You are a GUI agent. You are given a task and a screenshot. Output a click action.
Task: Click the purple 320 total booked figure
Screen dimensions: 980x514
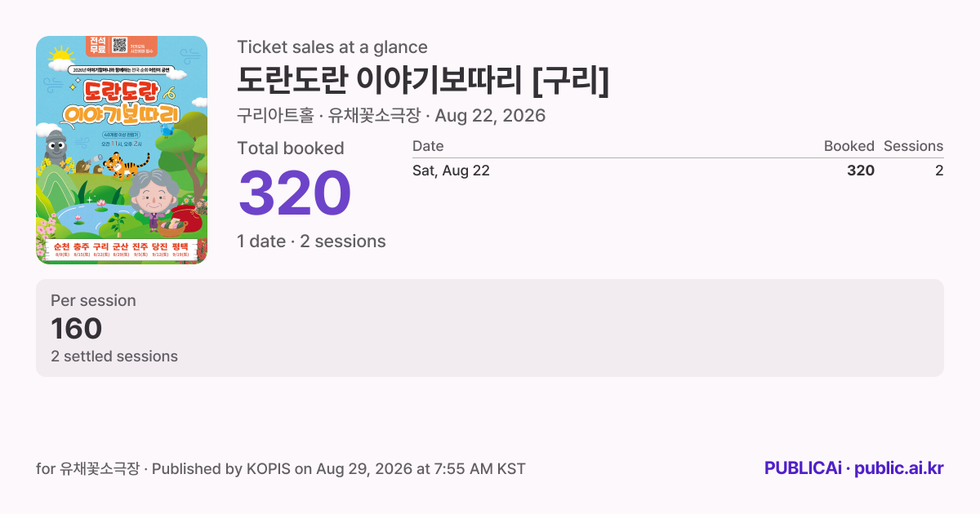[295, 194]
